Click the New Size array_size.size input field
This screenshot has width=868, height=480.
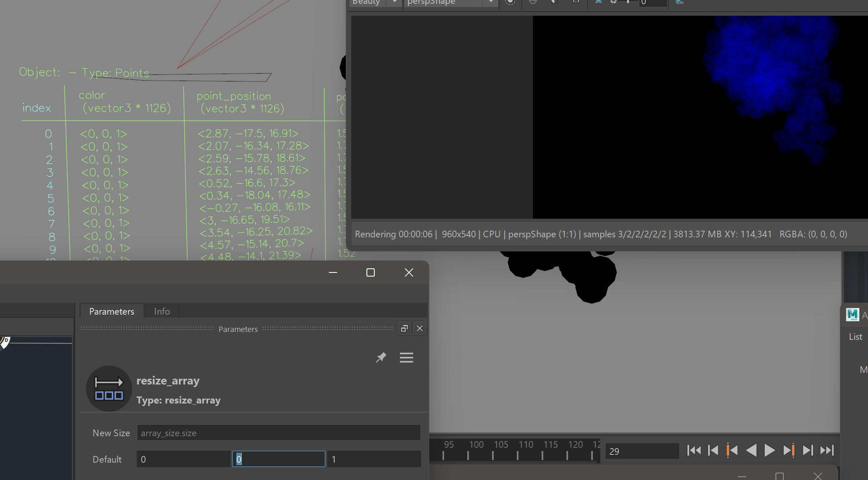tap(278, 432)
